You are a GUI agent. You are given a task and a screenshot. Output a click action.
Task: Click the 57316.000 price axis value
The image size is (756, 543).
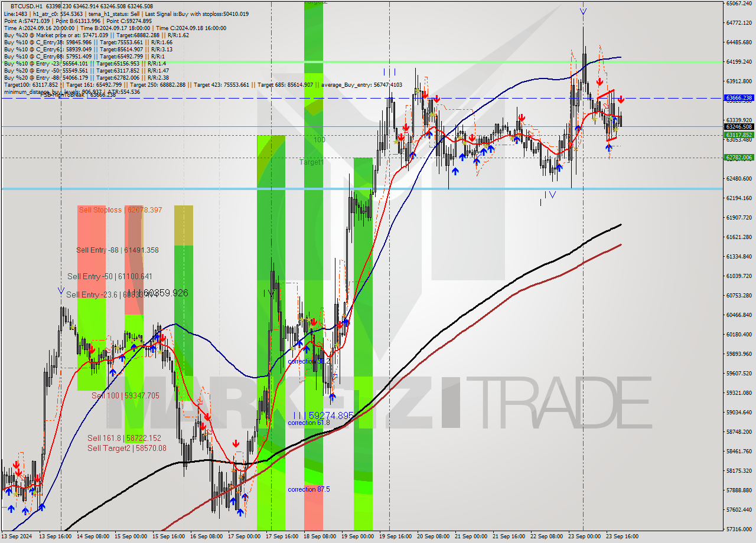pos(739,529)
